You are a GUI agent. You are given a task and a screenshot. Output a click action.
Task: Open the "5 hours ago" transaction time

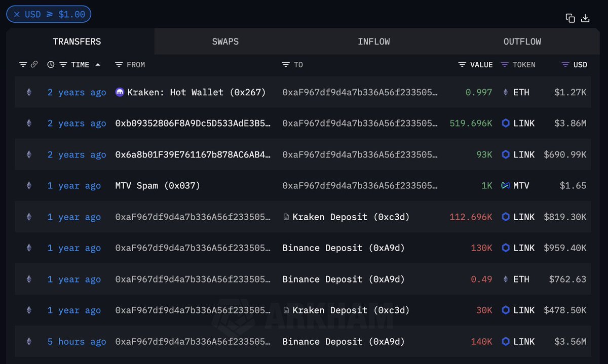pos(77,342)
